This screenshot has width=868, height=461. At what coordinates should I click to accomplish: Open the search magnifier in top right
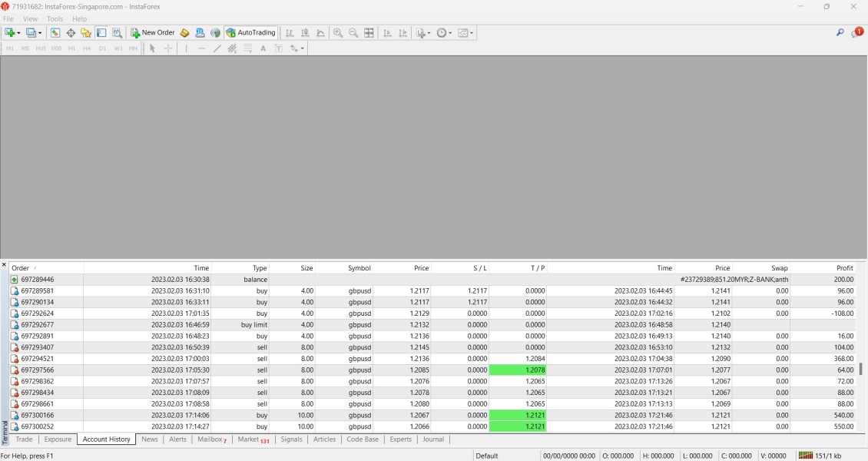tap(840, 33)
